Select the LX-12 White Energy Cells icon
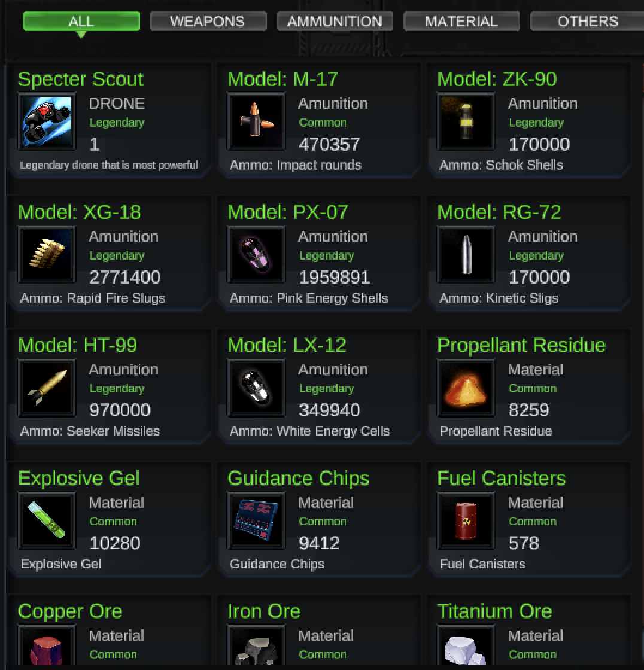644x670 pixels. (256, 387)
